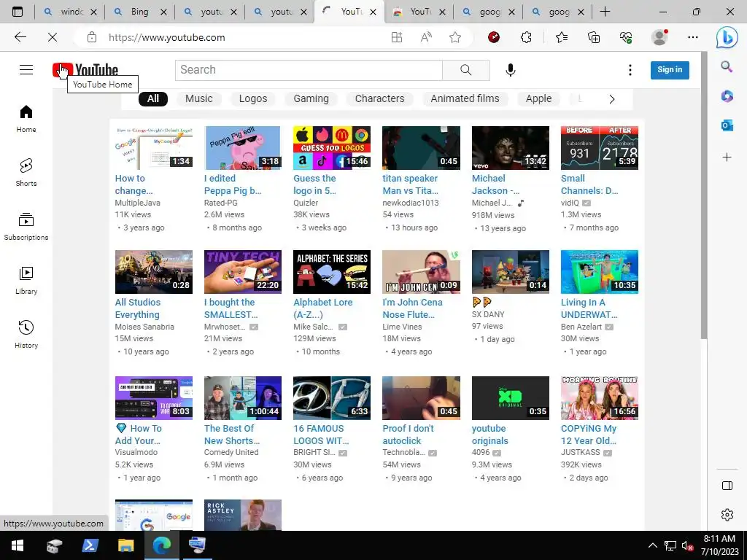Open the 16 Famous Logos thumbnail
747x560 pixels.
tap(332, 398)
